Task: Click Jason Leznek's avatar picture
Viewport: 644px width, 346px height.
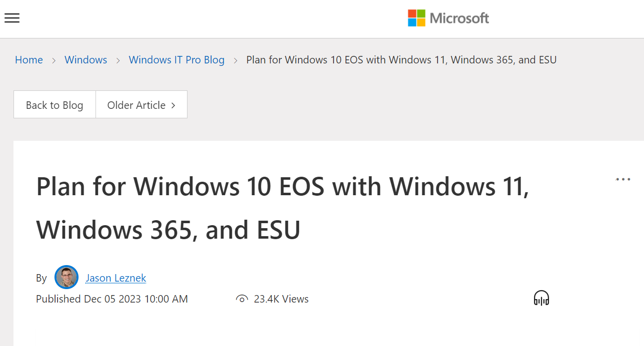Action: [66, 277]
